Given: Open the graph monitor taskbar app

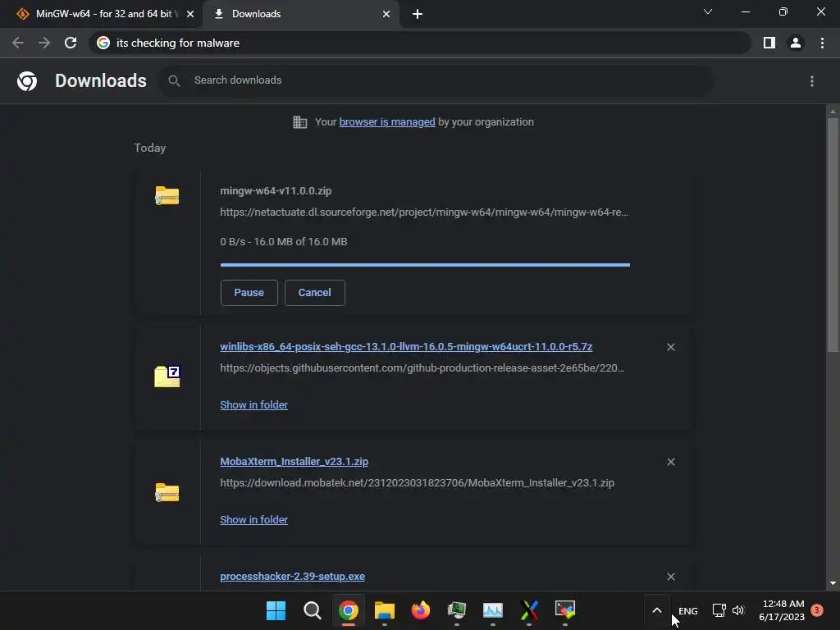Looking at the screenshot, I should (x=493, y=610).
